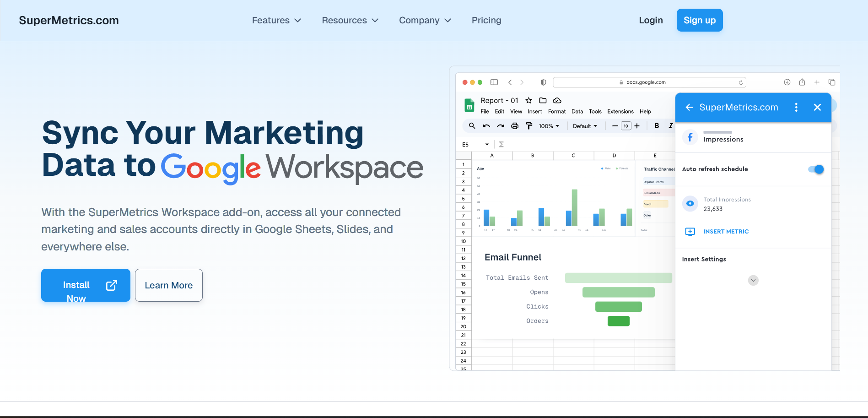Open the SuperMetrics panel three-dot menu

(x=796, y=107)
